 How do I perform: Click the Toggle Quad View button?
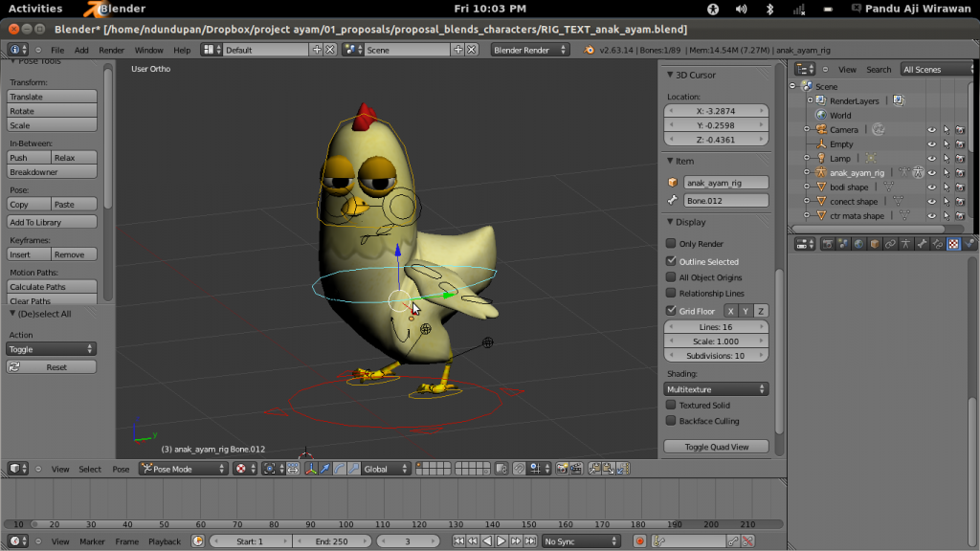tap(716, 447)
